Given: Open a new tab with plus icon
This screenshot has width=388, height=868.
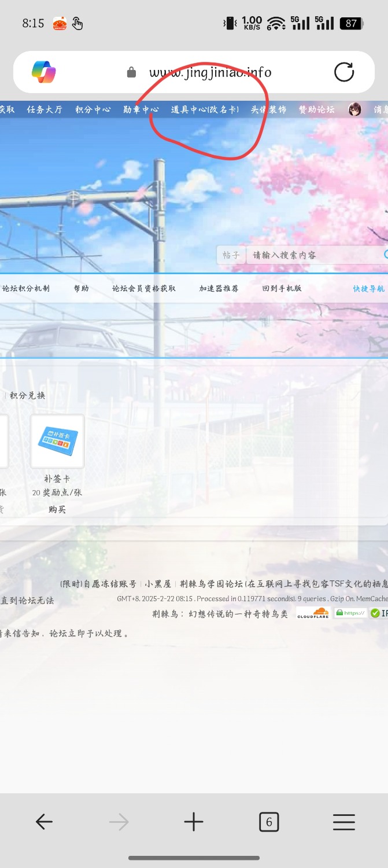Looking at the screenshot, I should [x=194, y=822].
